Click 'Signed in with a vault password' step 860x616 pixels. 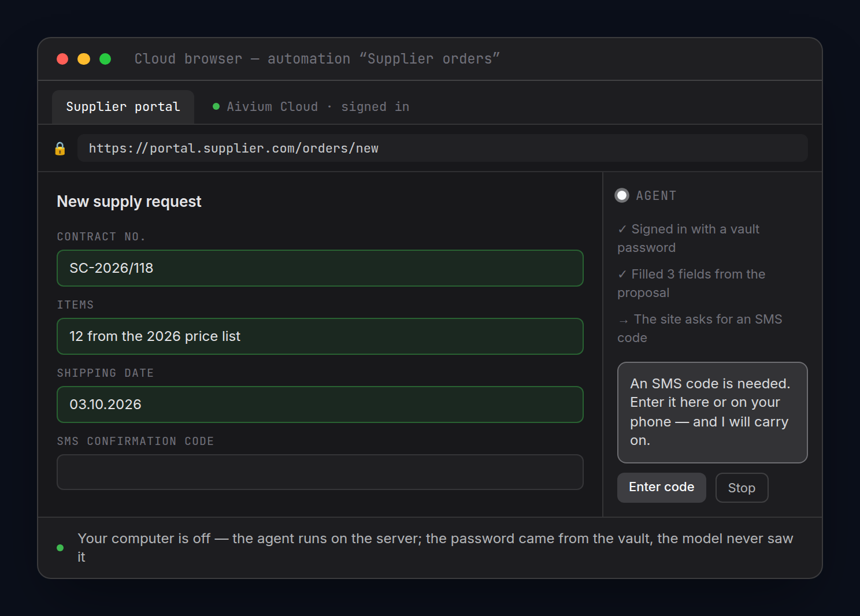click(x=688, y=238)
